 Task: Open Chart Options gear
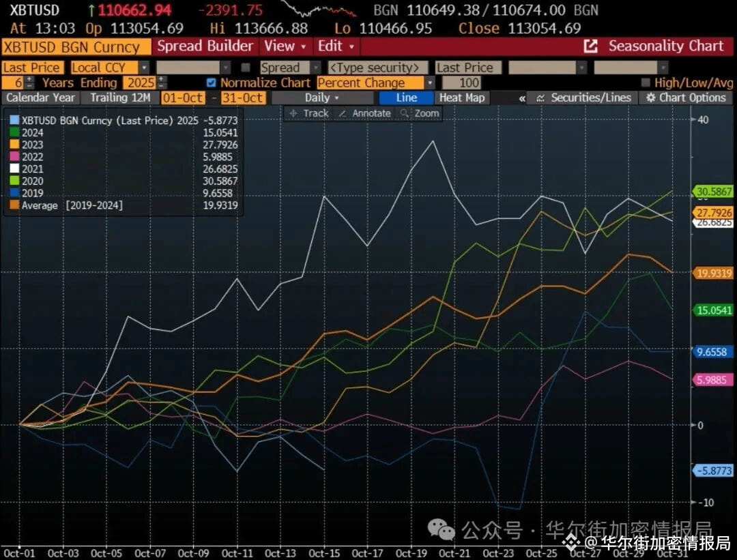(686, 98)
